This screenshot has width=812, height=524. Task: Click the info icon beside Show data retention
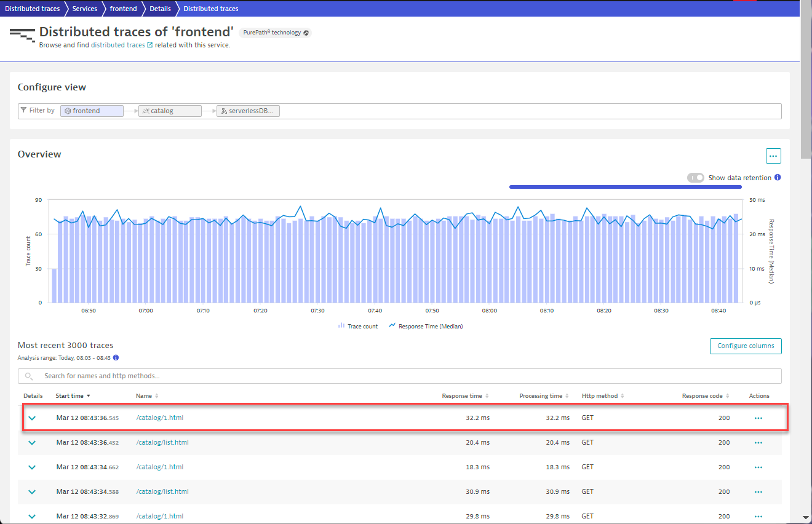tap(778, 178)
